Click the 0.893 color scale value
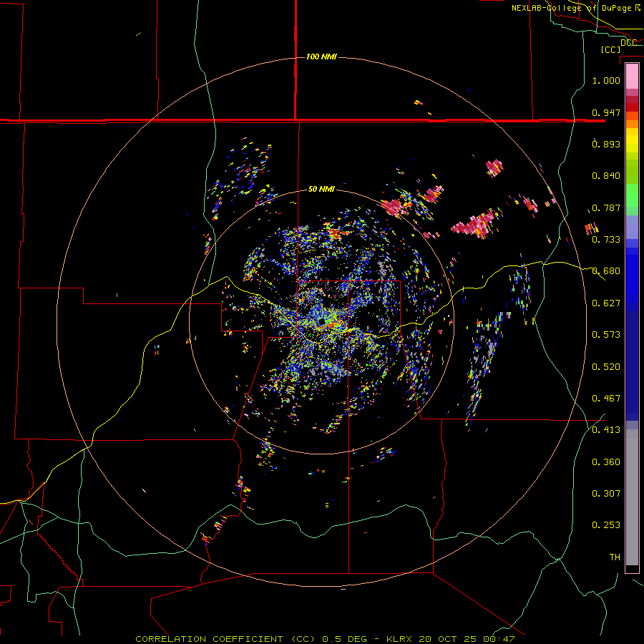Screen dimensions: 644x644 click(x=606, y=144)
